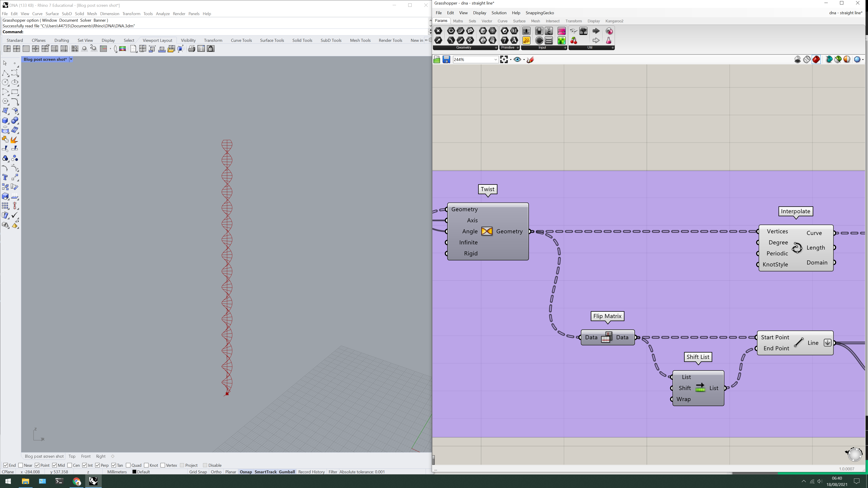The height and width of the screenshot is (488, 868).
Task: Click the Integer '7' primitive parameter icon
Action: click(505, 40)
